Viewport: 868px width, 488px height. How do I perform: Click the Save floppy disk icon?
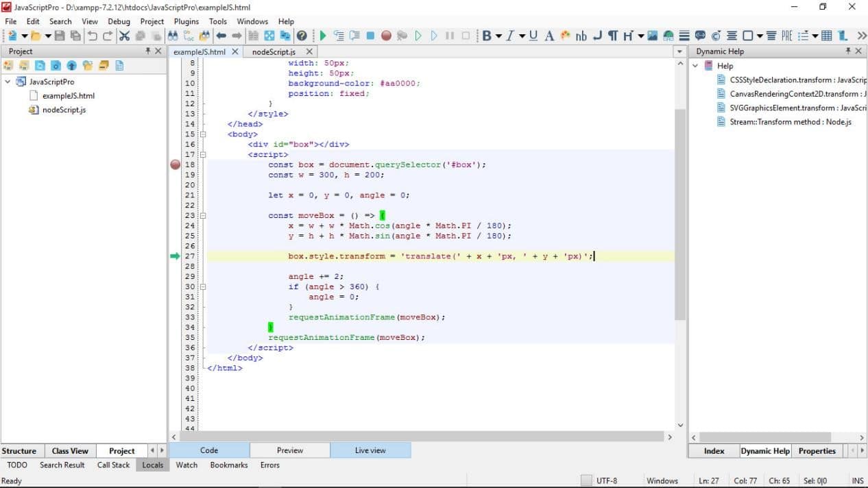click(60, 36)
